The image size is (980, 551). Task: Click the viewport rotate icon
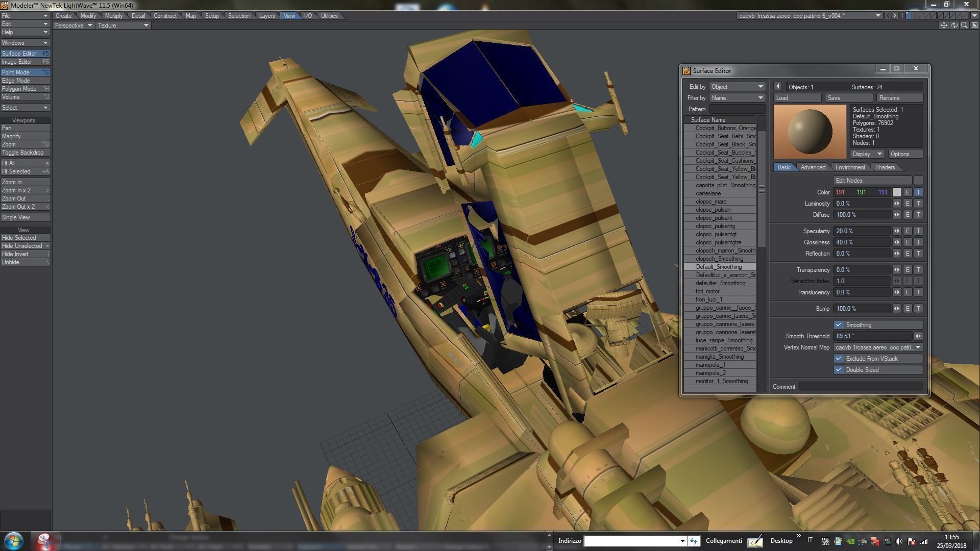[x=954, y=26]
